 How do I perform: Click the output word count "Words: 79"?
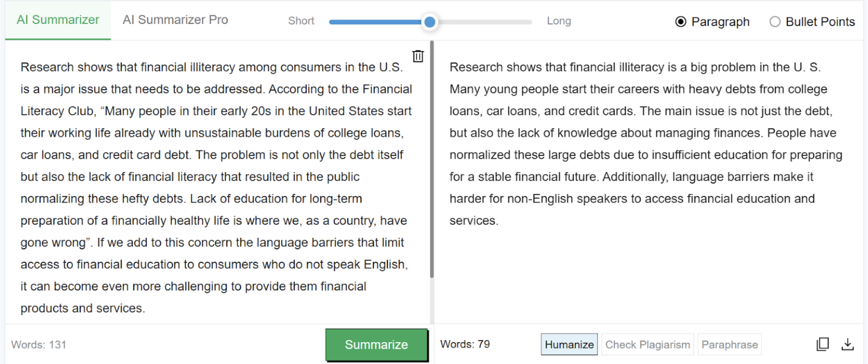465,344
